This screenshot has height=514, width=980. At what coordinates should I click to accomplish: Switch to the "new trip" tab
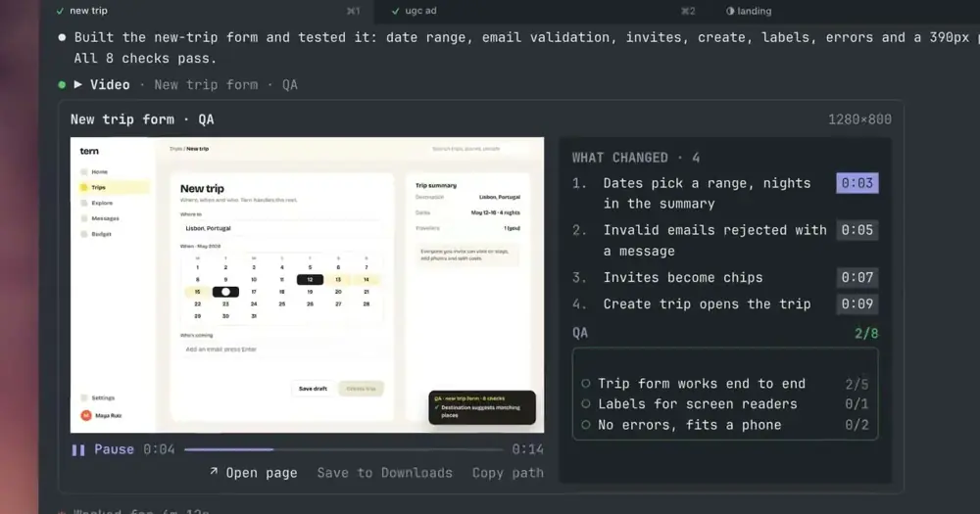coord(209,11)
